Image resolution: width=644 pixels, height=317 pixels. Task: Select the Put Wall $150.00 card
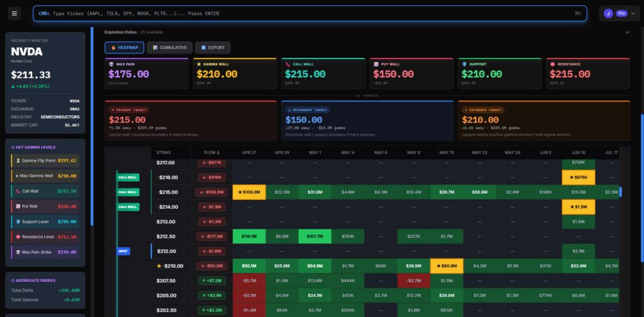pos(411,74)
